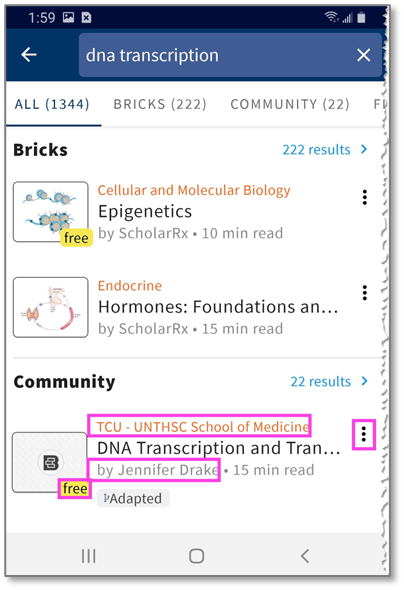Clear the dna transcription search text

[x=363, y=55]
